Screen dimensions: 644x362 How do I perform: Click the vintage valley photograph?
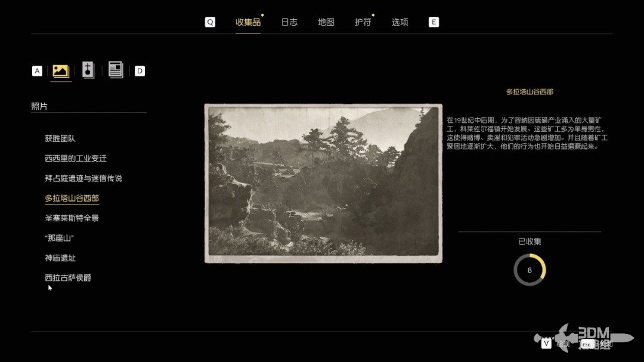click(x=324, y=183)
